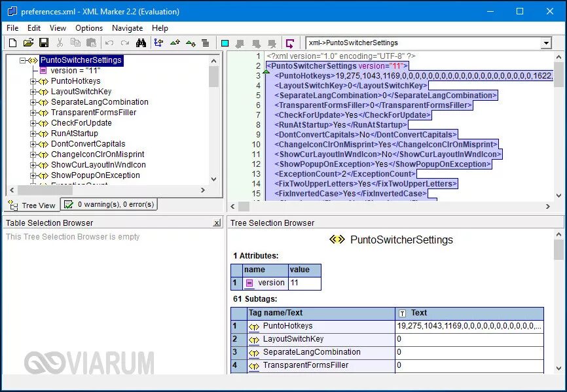Open the Options menu
567x392 pixels.
tap(89, 28)
